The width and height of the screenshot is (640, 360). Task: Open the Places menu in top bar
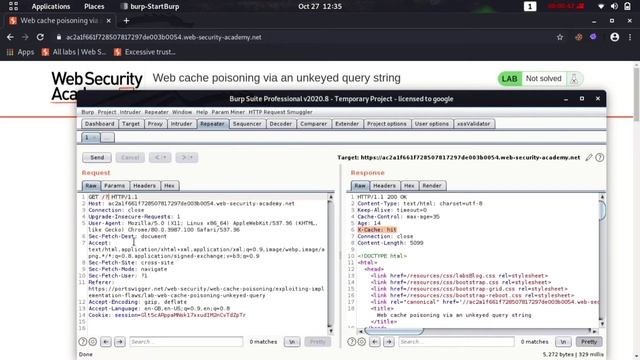tap(94, 7)
